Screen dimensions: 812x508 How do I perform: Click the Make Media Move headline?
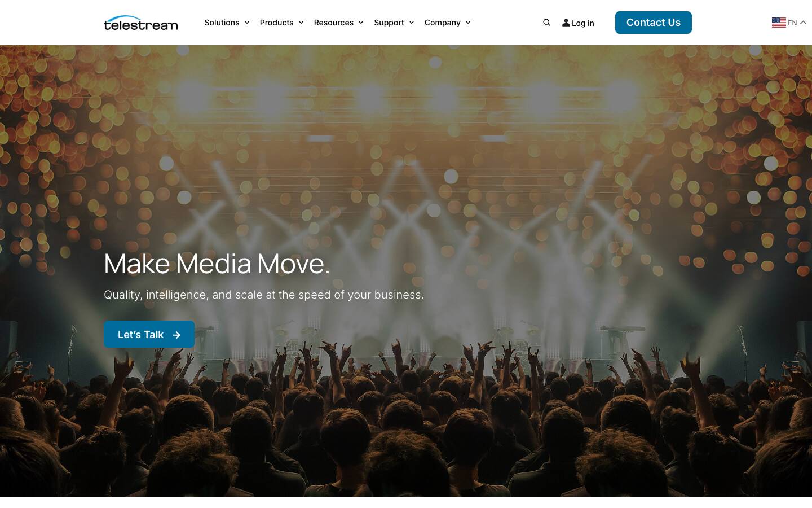217,264
